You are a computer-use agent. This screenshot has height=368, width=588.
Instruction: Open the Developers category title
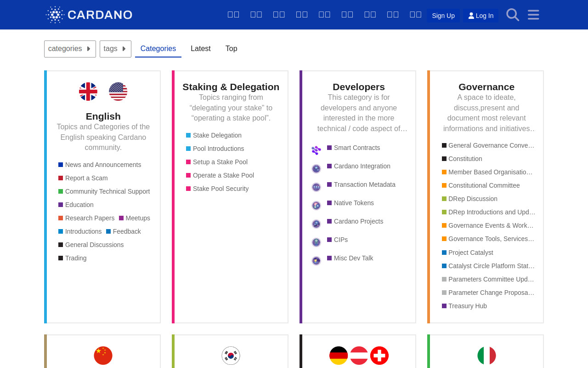click(x=359, y=87)
